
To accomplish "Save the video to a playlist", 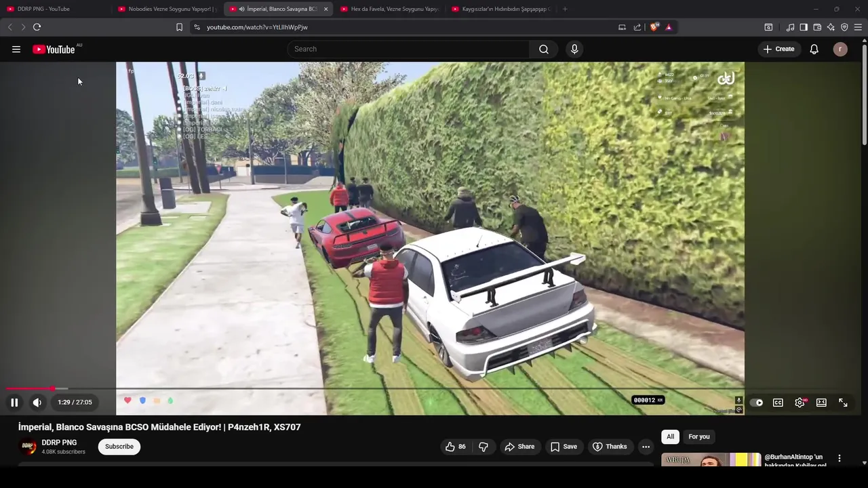I will (x=564, y=447).
